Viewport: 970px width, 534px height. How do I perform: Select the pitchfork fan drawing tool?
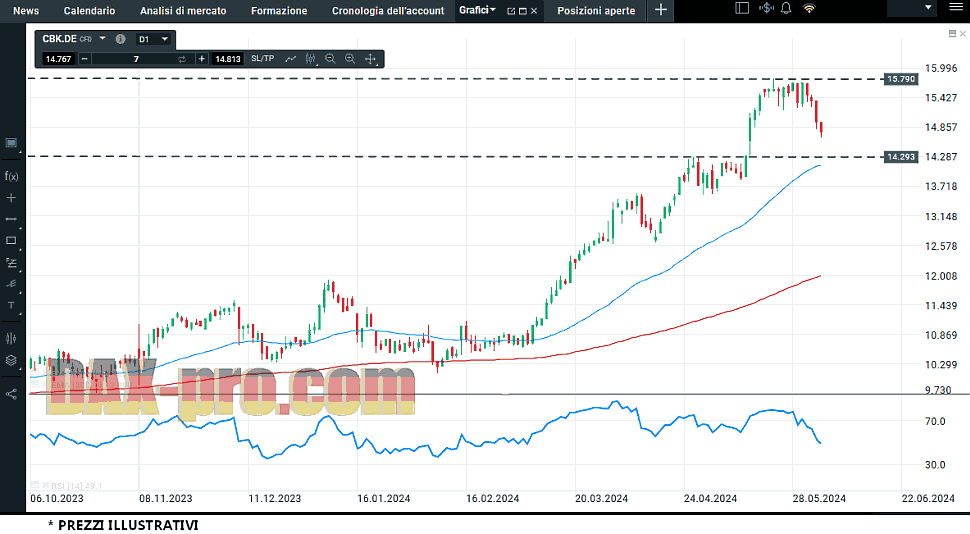(11, 284)
